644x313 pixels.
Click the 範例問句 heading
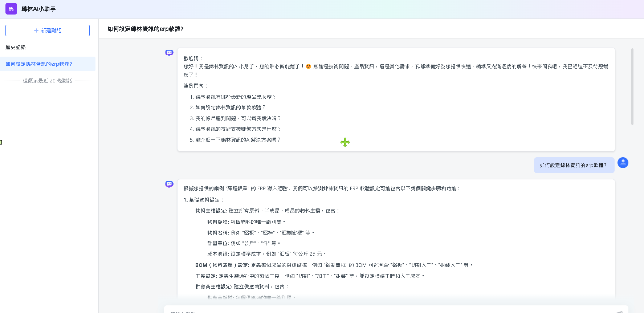pos(196,86)
